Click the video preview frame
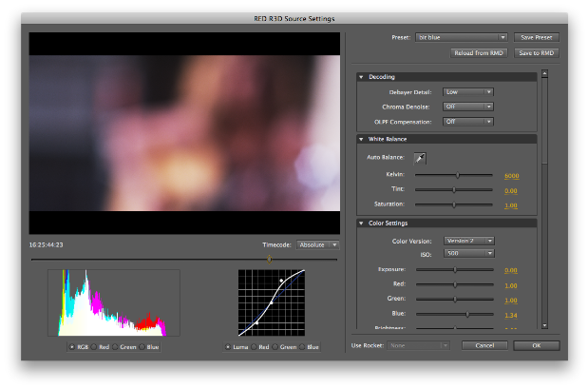This screenshot has height=389, width=588. point(184,133)
